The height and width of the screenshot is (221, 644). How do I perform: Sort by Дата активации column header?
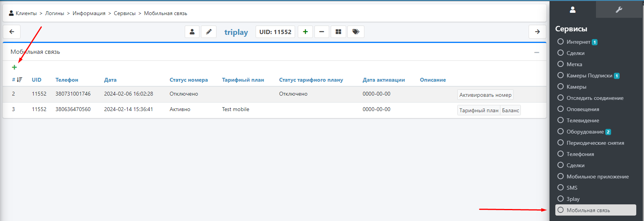(384, 80)
